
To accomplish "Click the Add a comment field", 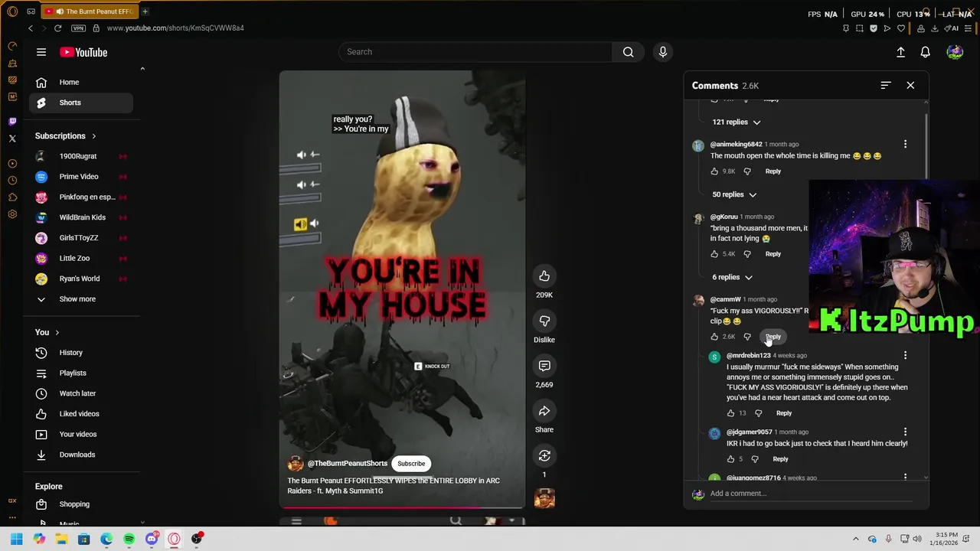I will (811, 494).
